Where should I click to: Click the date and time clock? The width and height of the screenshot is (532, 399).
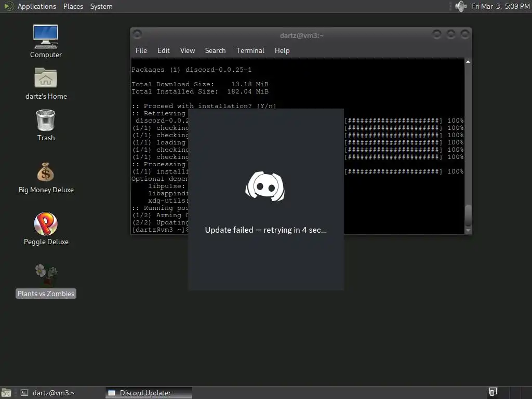(x=500, y=6)
